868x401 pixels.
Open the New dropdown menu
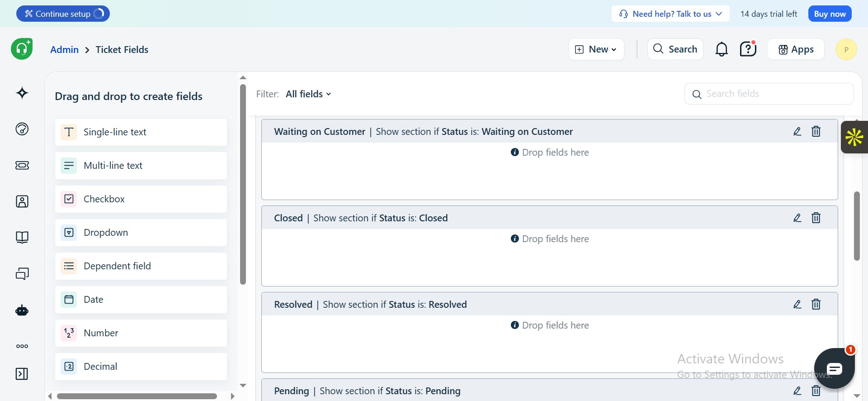pyautogui.click(x=596, y=49)
